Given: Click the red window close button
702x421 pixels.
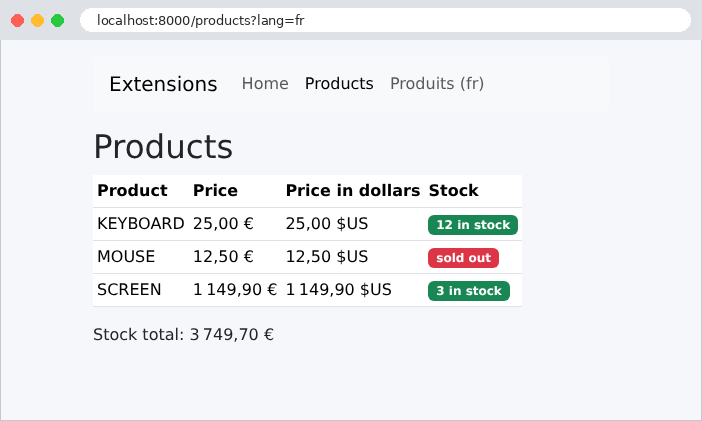Looking at the screenshot, I should point(17,21).
